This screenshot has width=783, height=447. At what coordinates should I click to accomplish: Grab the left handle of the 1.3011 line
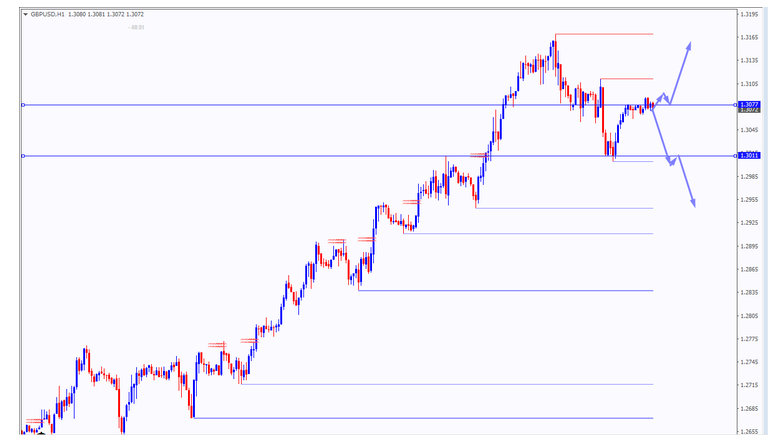tap(23, 156)
